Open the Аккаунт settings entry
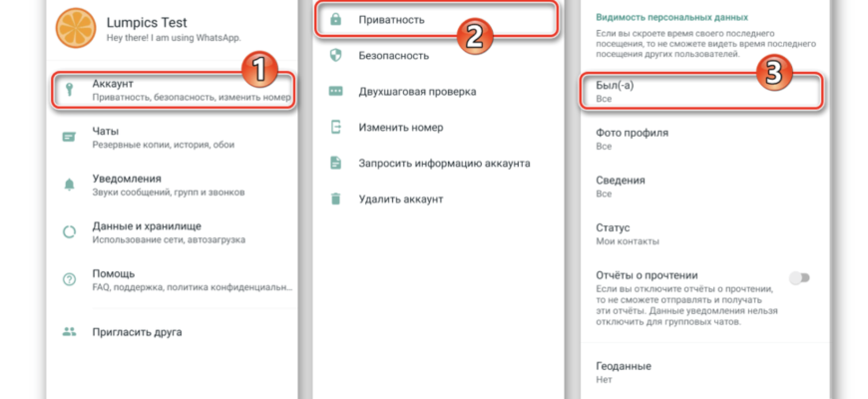868x399 pixels. (173, 90)
